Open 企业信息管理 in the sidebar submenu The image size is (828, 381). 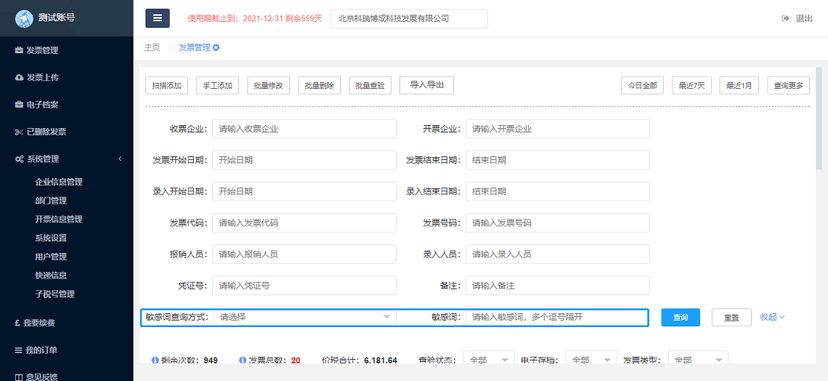coord(59,182)
